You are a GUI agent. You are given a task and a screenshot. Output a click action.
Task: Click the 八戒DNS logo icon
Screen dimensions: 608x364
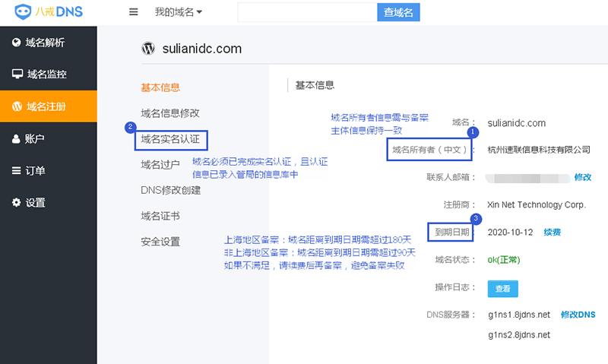click(24, 12)
